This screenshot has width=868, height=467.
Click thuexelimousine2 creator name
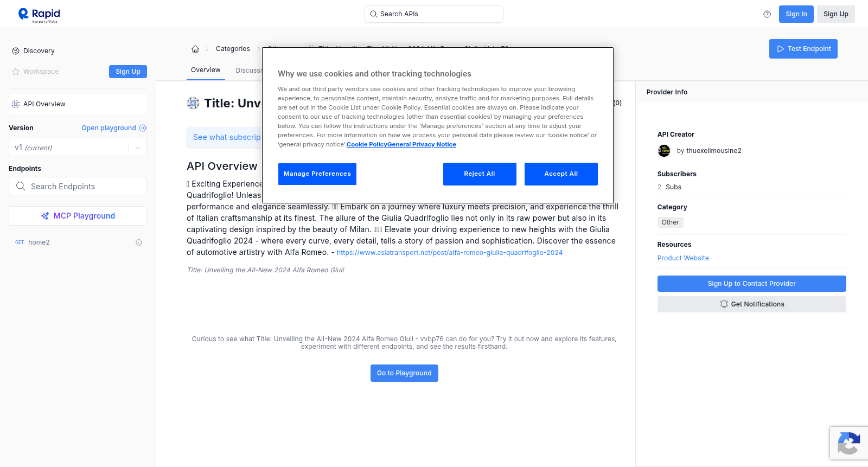click(713, 151)
